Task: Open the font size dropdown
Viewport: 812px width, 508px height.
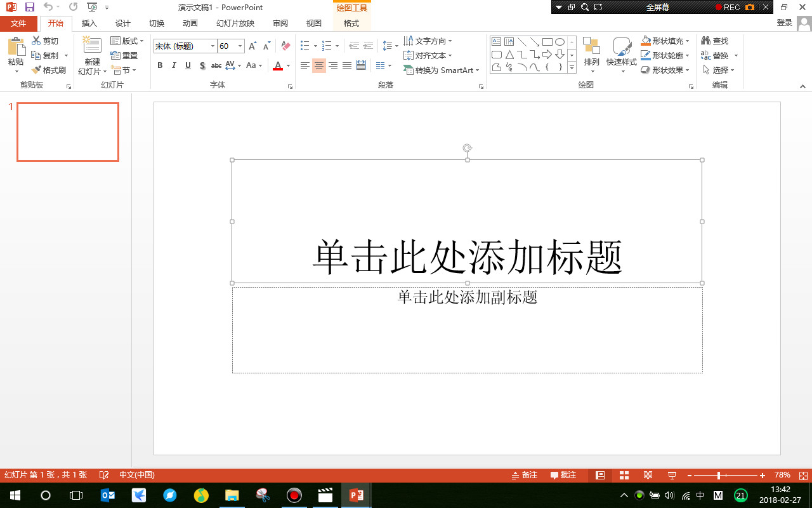Action: pos(241,46)
